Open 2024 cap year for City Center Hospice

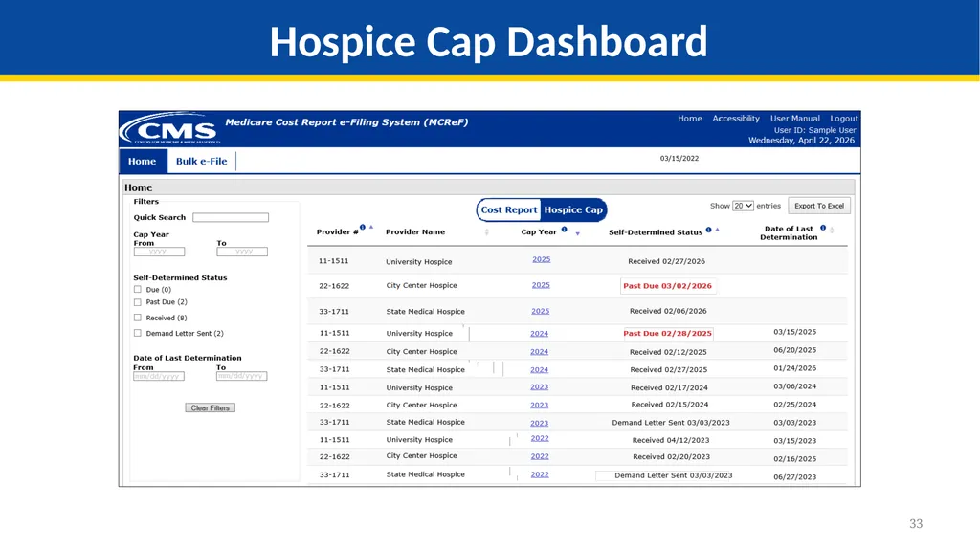540,352
